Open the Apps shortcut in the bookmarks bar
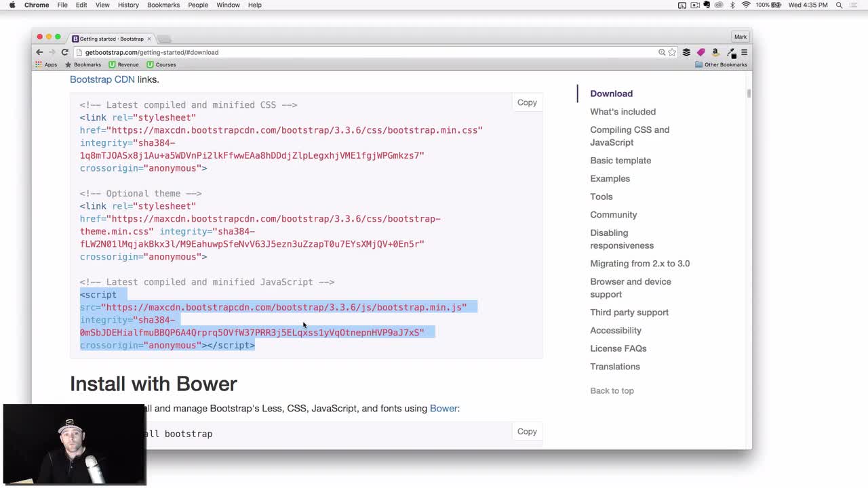The height and width of the screenshot is (488, 868). click(46, 64)
